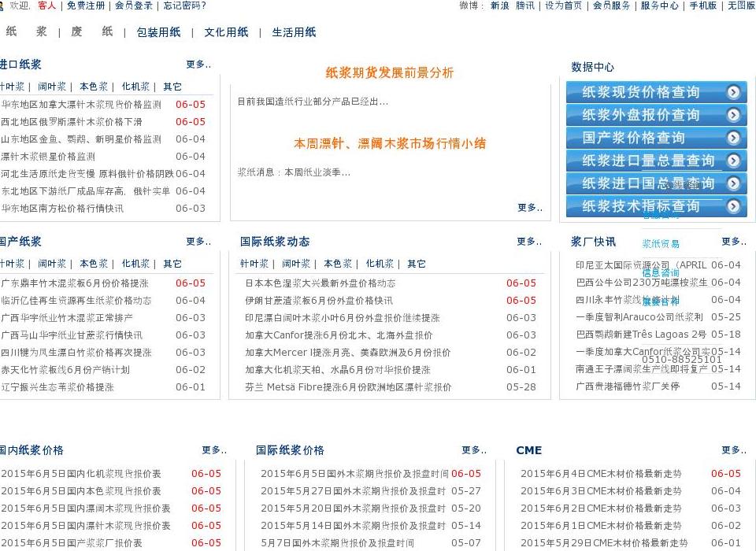This screenshot has width=756, height=551.
Task: Click arrow icon on 纸浆技术指标查询 button
Action: pos(733,206)
